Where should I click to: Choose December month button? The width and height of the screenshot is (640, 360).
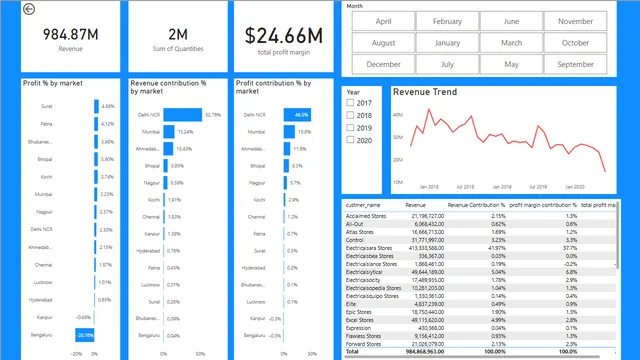[383, 64]
